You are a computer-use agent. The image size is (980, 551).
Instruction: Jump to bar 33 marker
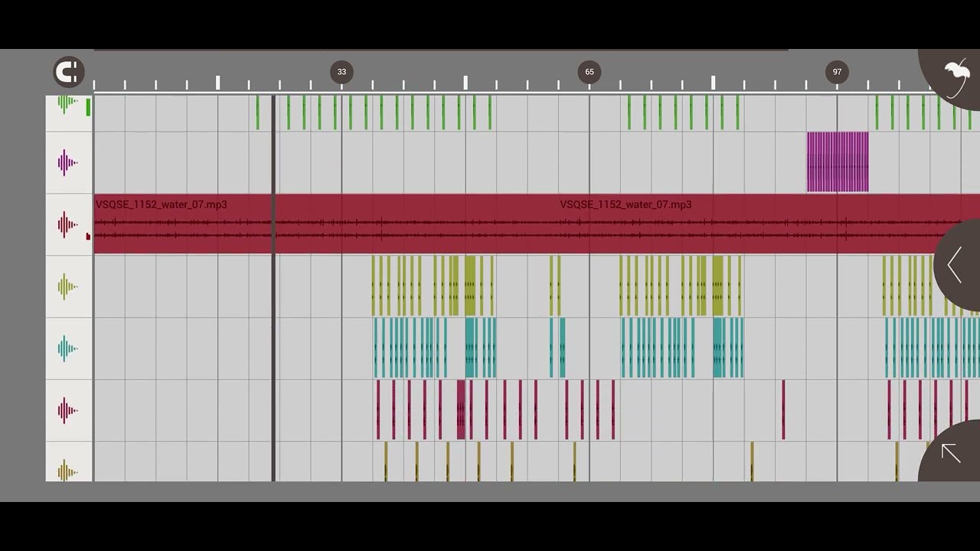[341, 72]
